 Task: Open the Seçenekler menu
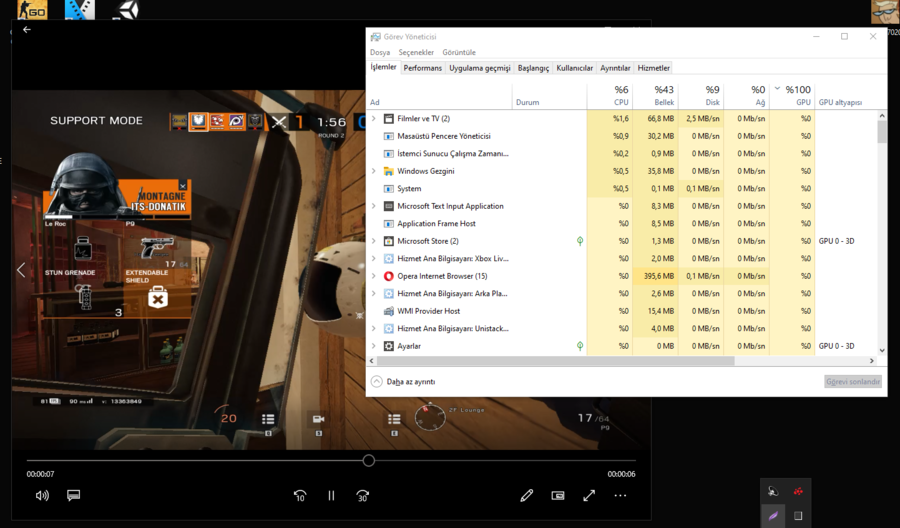point(416,52)
